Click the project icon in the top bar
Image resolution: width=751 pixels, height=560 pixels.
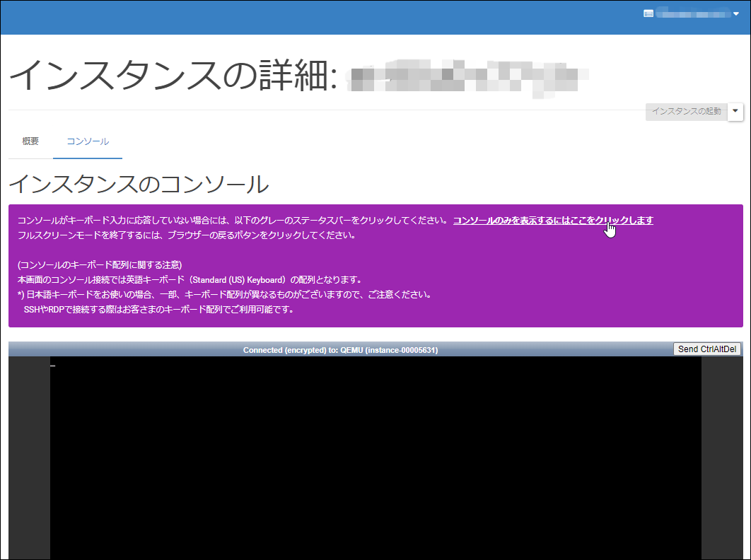coord(648,13)
